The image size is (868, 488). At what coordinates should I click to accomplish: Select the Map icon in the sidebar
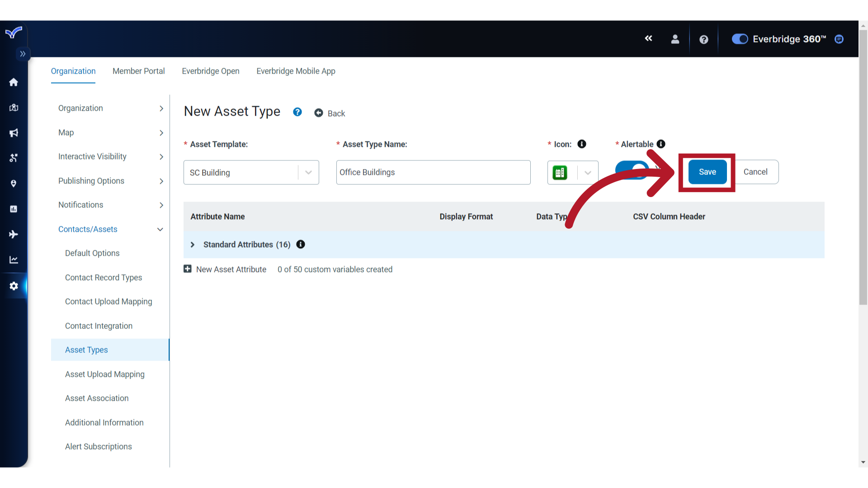[14, 108]
